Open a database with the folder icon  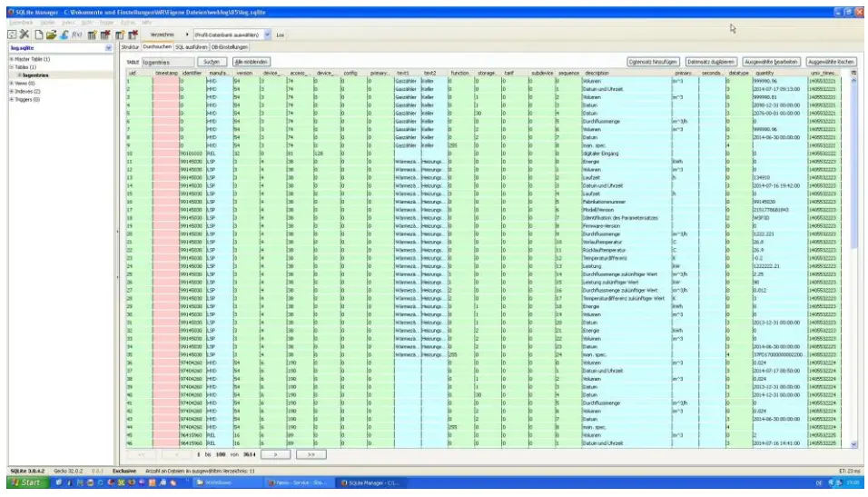pyautogui.click(x=51, y=35)
